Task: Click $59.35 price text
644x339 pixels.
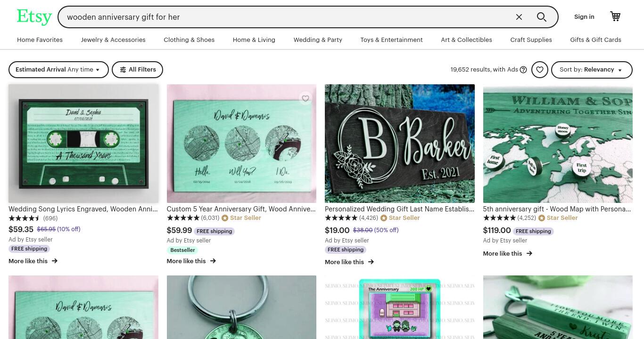Action: (21, 229)
